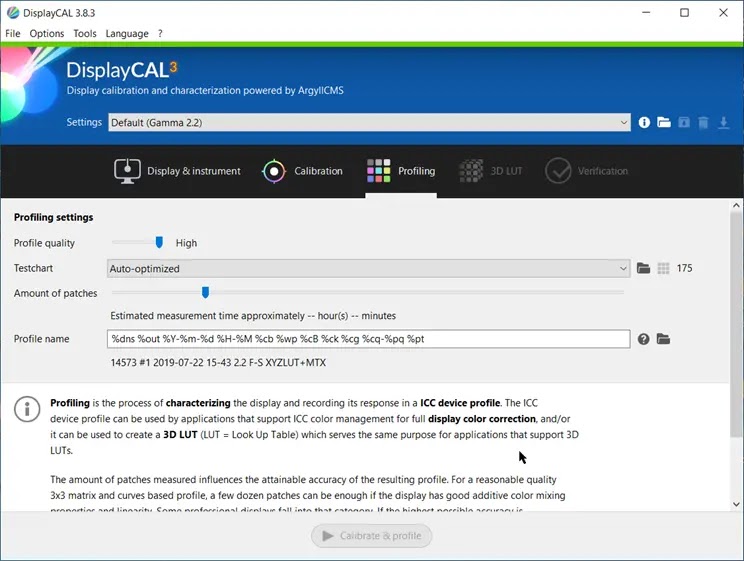Open the File menu
The width and height of the screenshot is (744, 561).
[x=13, y=34]
